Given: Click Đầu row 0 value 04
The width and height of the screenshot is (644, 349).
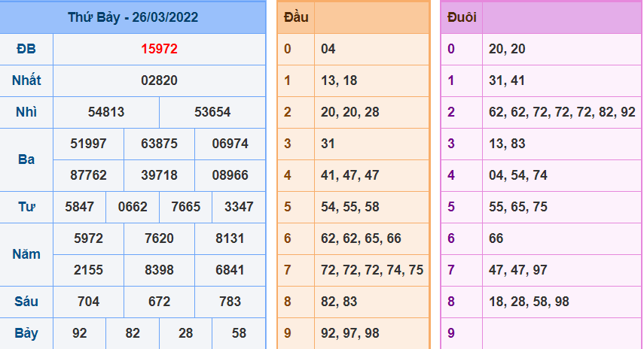Looking at the screenshot, I should coord(328,49).
